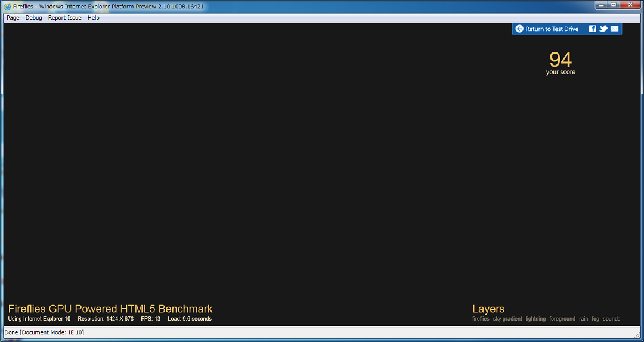The height and width of the screenshot is (342, 644).
Task: Open the Report Issue menu
Action: point(65,18)
